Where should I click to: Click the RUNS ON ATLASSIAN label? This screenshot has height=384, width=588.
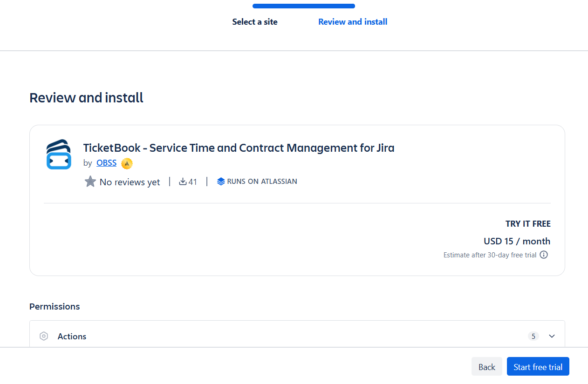pos(262,182)
